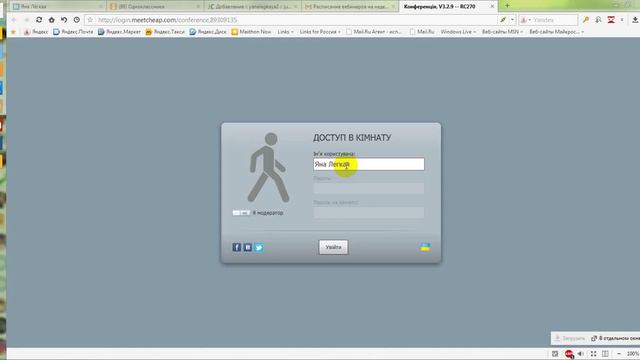Zoom out with minus button in status bar
This screenshot has height=360, width=640.
(619, 354)
